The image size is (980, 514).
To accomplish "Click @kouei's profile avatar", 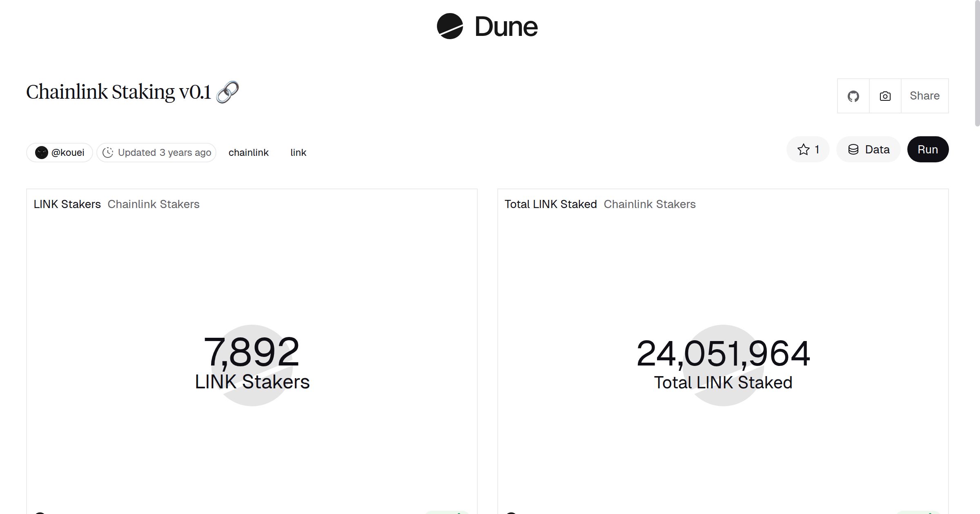I will tap(42, 152).
